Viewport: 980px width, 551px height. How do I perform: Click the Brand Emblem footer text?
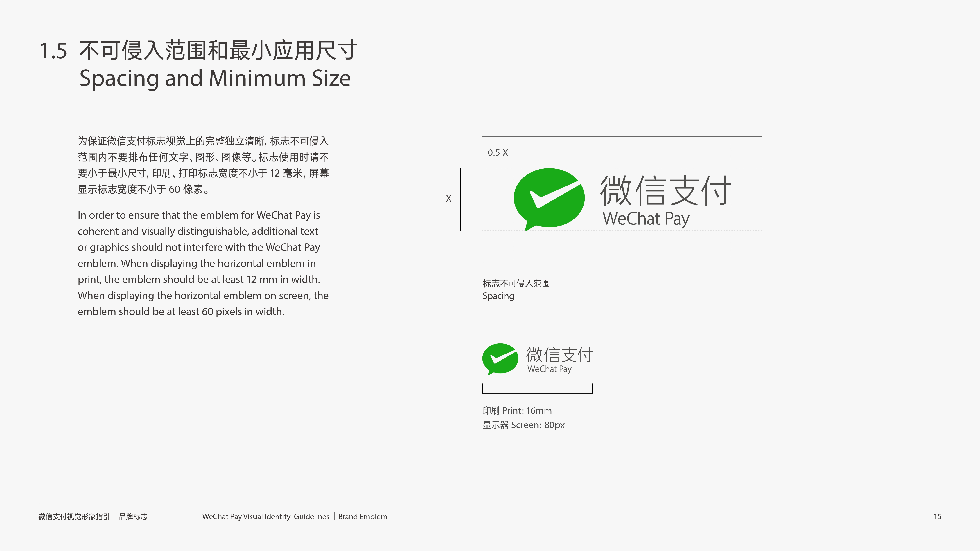pyautogui.click(x=362, y=516)
